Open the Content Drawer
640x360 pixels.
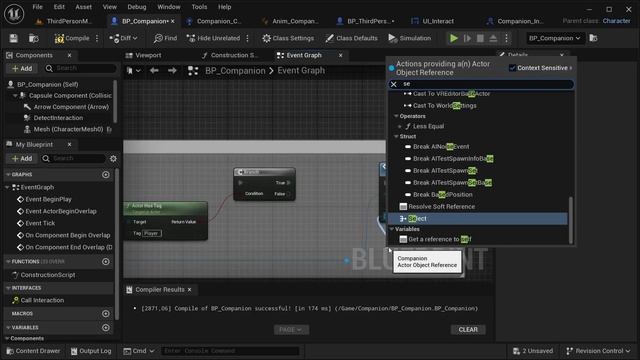(33, 351)
